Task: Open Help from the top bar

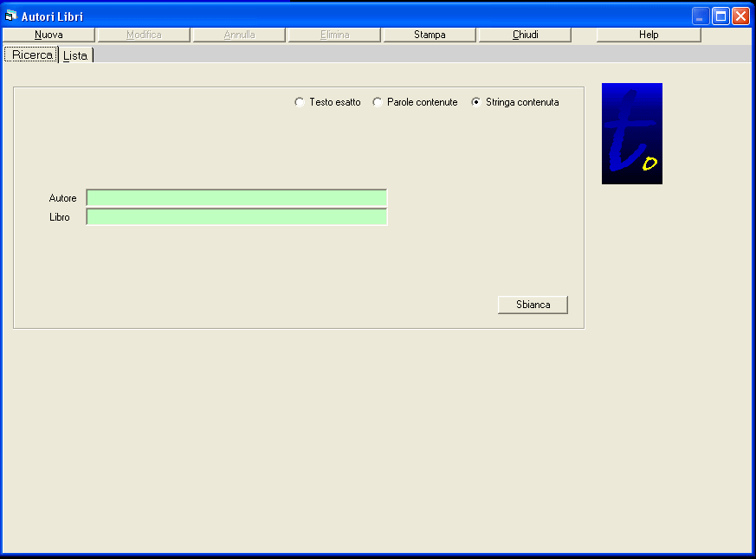Action: pos(649,35)
